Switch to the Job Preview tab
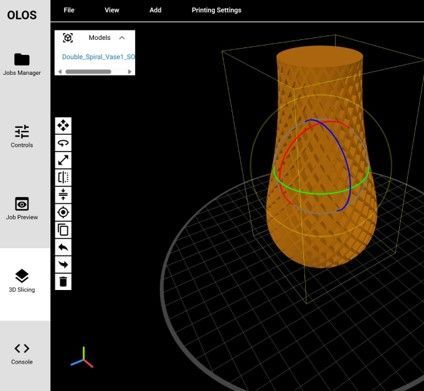The height and width of the screenshot is (391, 424). pyautogui.click(x=22, y=209)
